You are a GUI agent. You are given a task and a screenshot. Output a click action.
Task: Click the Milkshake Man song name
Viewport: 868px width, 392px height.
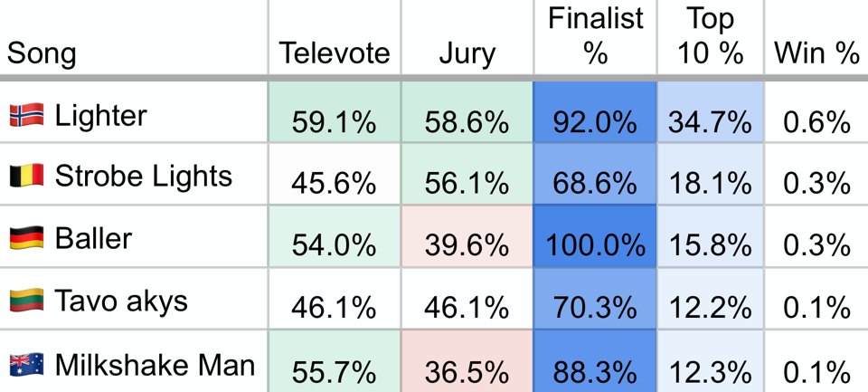(155, 366)
